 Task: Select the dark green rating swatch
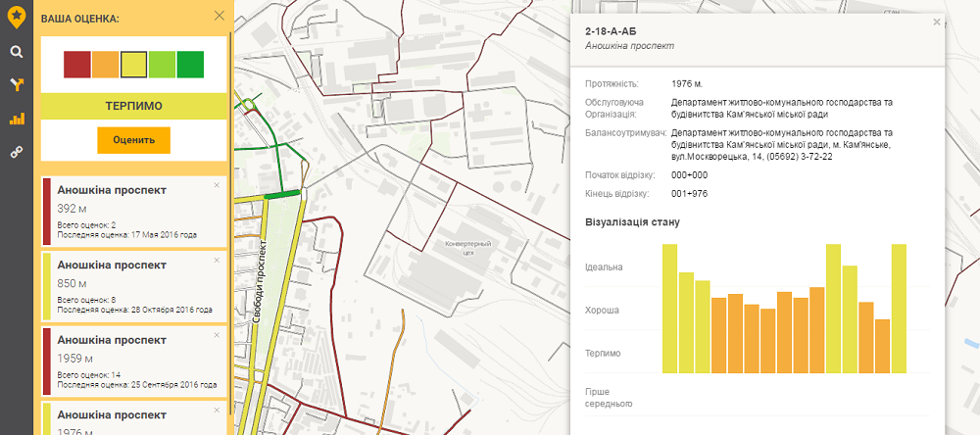tap(191, 65)
